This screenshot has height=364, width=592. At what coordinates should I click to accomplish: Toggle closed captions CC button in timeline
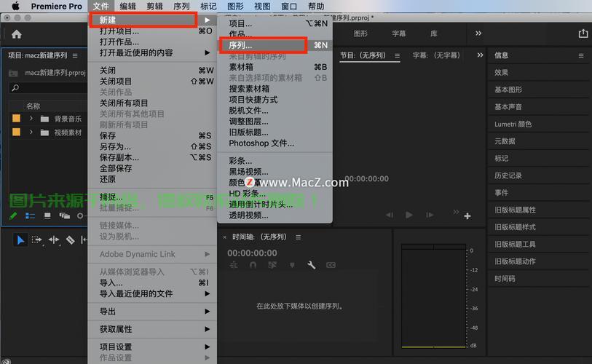pos(331,266)
